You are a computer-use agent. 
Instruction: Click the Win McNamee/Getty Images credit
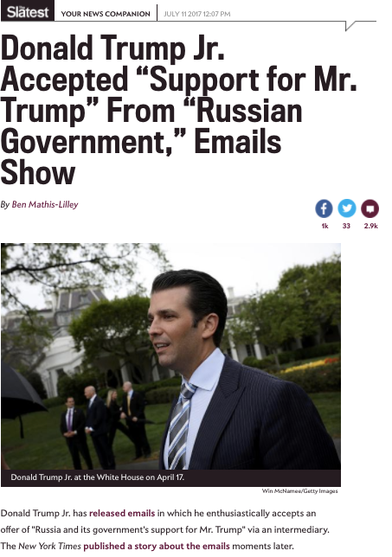click(300, 491)
